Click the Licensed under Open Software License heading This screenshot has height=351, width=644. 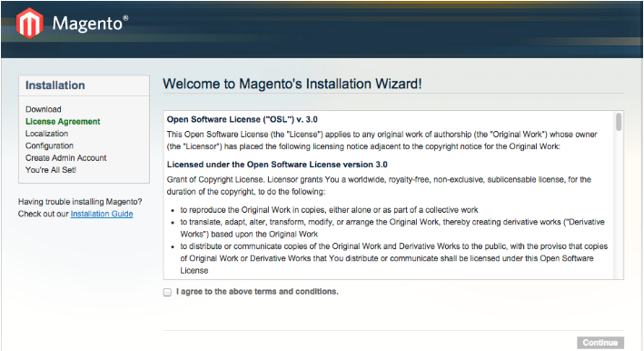pyautogui.click(x=277, y=165)
